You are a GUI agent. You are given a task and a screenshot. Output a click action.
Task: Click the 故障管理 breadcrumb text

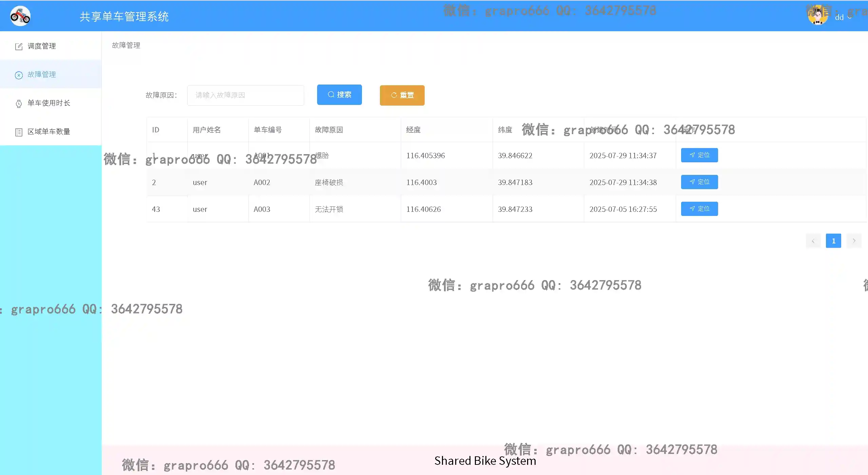pos(126,45)
